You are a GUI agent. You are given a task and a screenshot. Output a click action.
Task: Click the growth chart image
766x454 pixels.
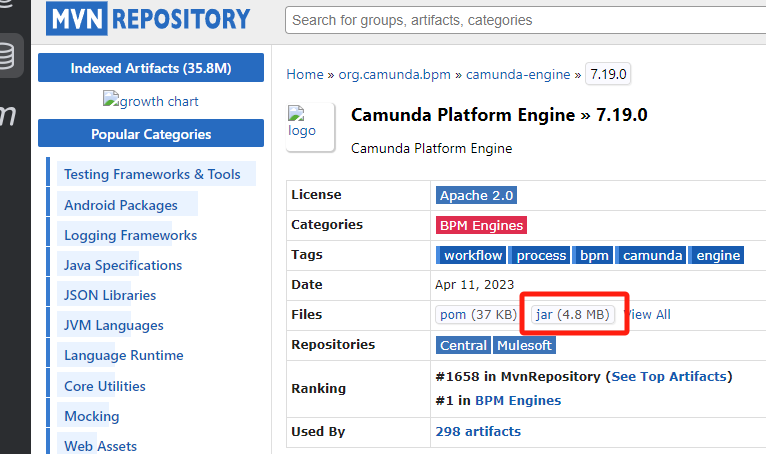click(151, 101)
